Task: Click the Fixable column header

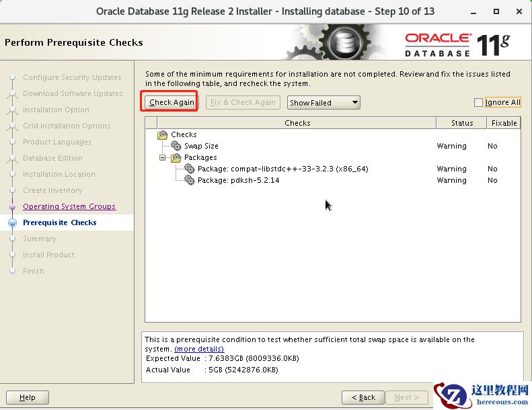Action: coord(504,123)
